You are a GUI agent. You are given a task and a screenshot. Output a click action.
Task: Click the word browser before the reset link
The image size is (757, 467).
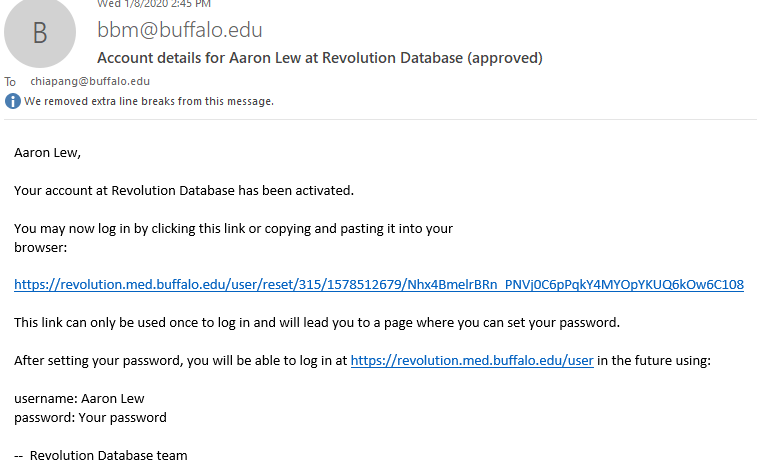(x=40, y=245)
